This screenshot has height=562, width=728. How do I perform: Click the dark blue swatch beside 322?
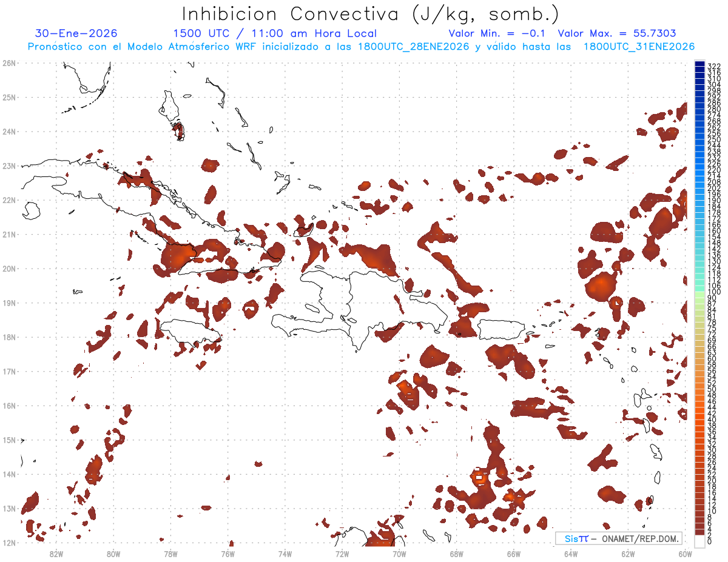tap(700, 64)
